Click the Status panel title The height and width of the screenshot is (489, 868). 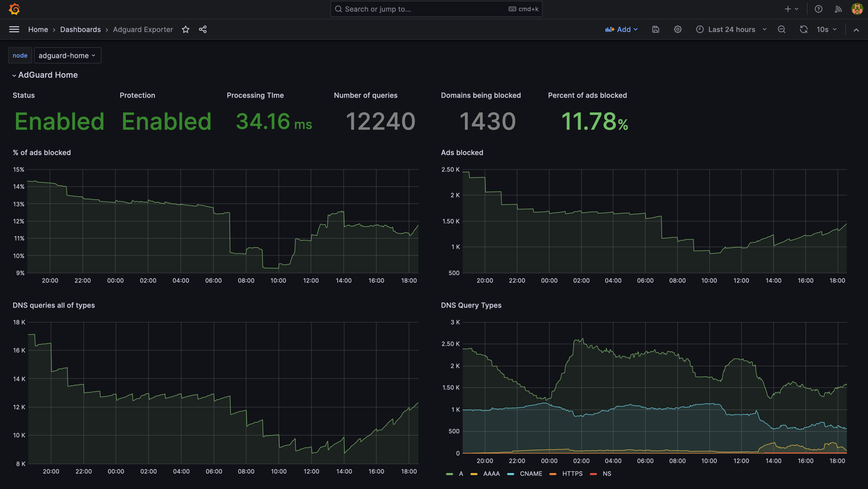pyautogui.click(x=24, y=95)
